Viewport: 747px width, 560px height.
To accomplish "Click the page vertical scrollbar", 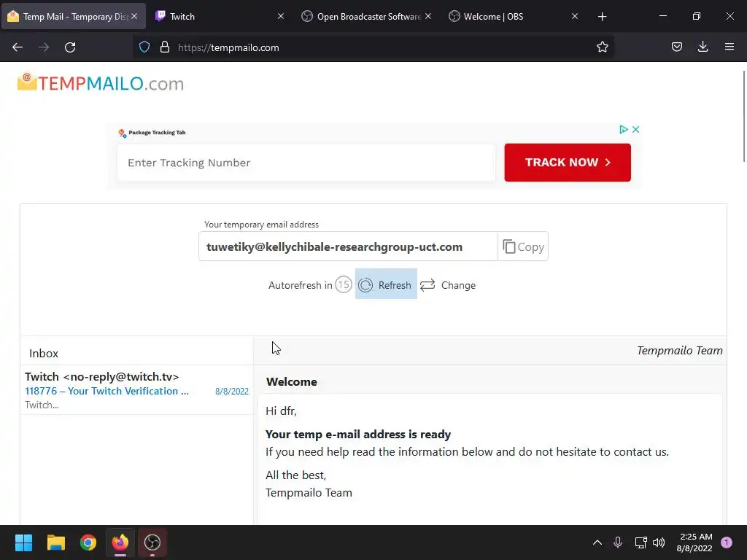I will click(743, 117).
